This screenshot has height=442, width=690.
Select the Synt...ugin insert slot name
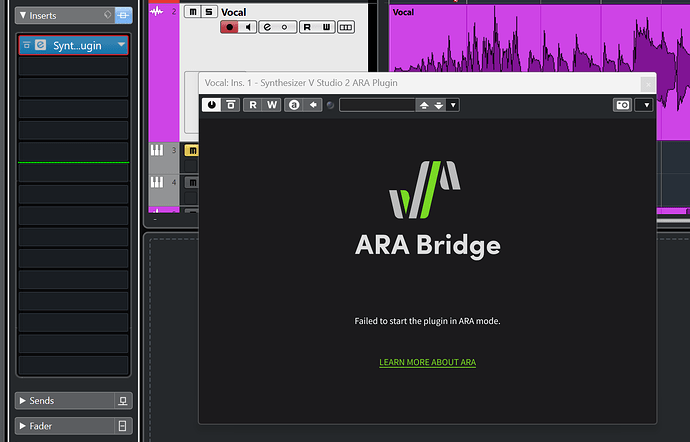pos(77,45)
